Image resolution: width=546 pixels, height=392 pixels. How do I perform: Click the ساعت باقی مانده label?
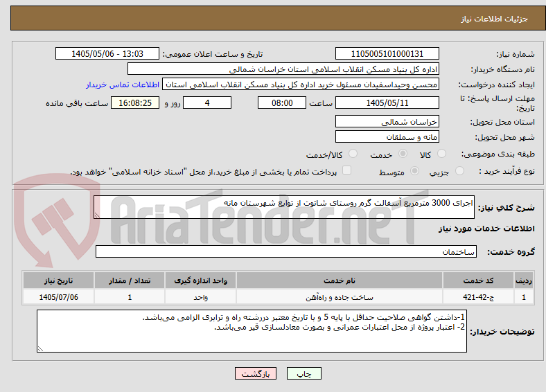[77, 103]
